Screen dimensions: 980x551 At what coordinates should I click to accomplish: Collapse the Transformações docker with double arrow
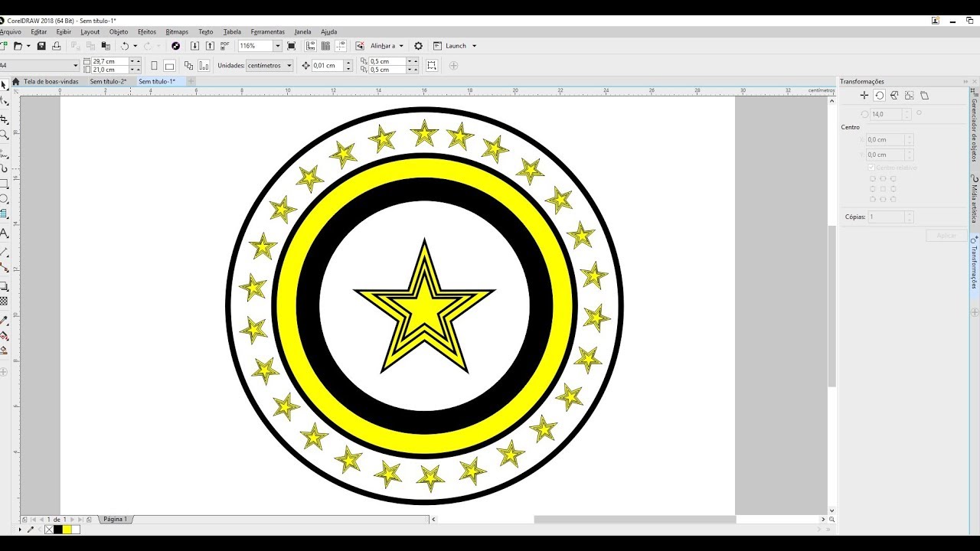click(965, 81)
